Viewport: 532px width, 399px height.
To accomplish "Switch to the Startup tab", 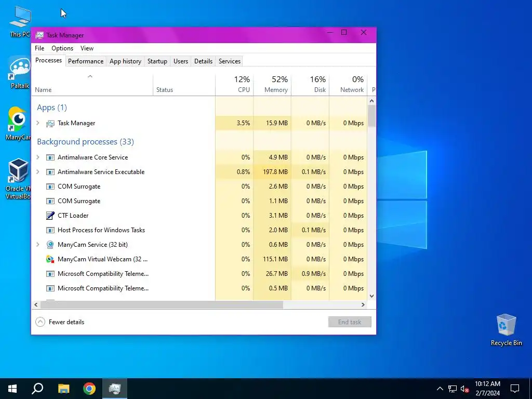I will (x=157, y=61).
